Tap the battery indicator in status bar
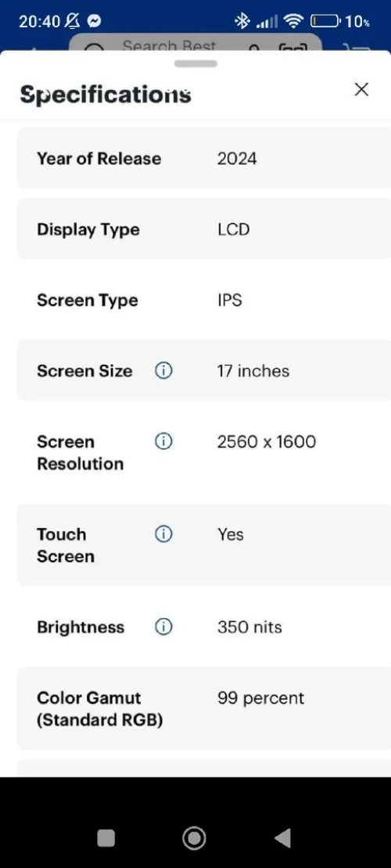391x868 pixels. pyautogui.click(x=325, y=22)
